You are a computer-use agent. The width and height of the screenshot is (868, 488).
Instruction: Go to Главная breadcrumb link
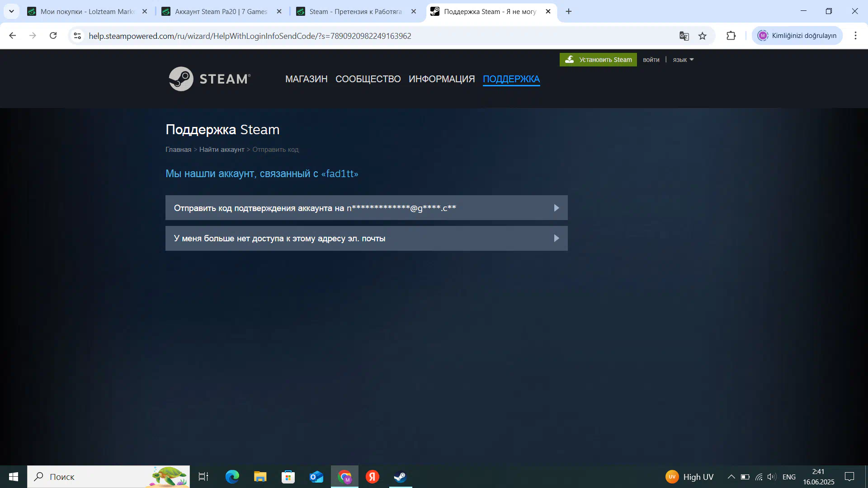[x=178, y=150]
